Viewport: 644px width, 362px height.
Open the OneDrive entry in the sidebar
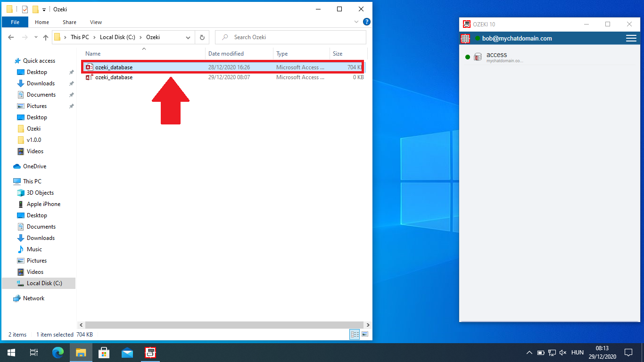tap(33, 166)
